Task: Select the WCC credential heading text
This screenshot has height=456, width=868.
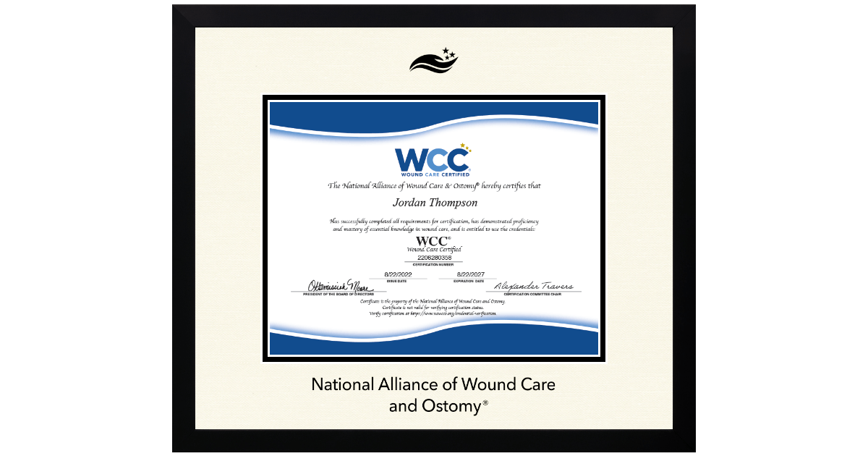Action: point(432,240)
